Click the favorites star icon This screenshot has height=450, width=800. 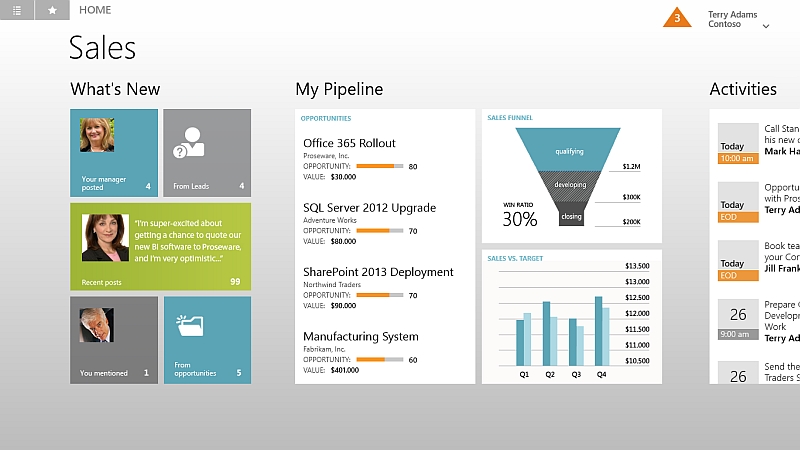click(x=52, y=10)
